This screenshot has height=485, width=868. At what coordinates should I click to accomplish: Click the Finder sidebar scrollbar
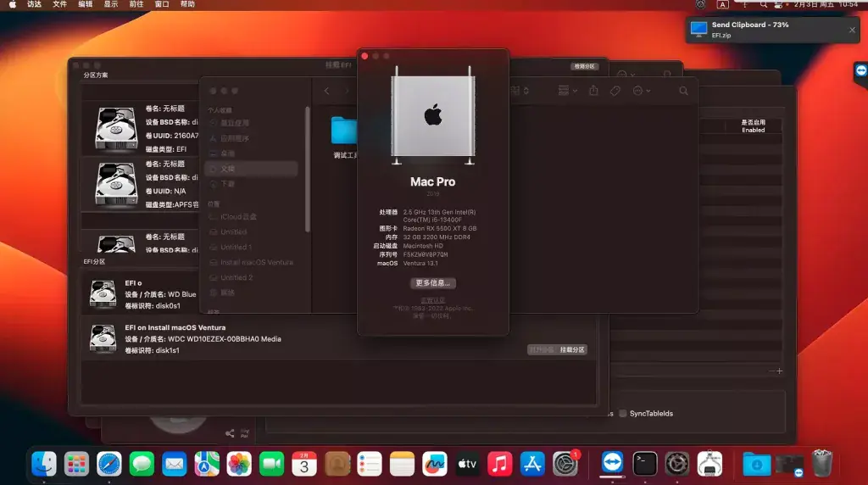click(307, 170)
